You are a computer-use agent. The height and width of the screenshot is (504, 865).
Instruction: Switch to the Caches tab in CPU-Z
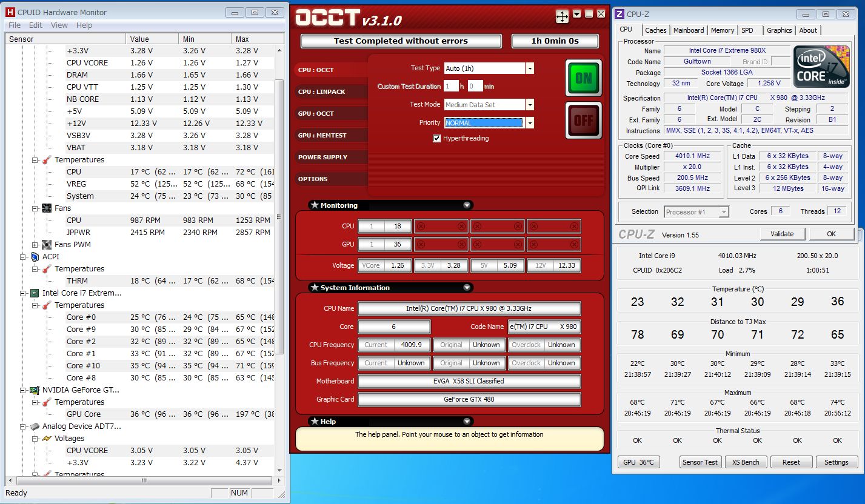[x=656, y=30]
